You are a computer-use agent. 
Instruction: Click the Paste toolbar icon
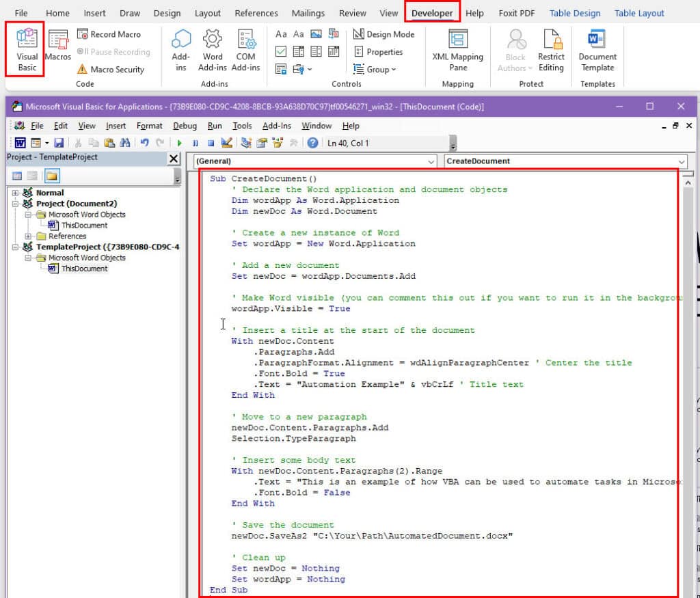109,143
